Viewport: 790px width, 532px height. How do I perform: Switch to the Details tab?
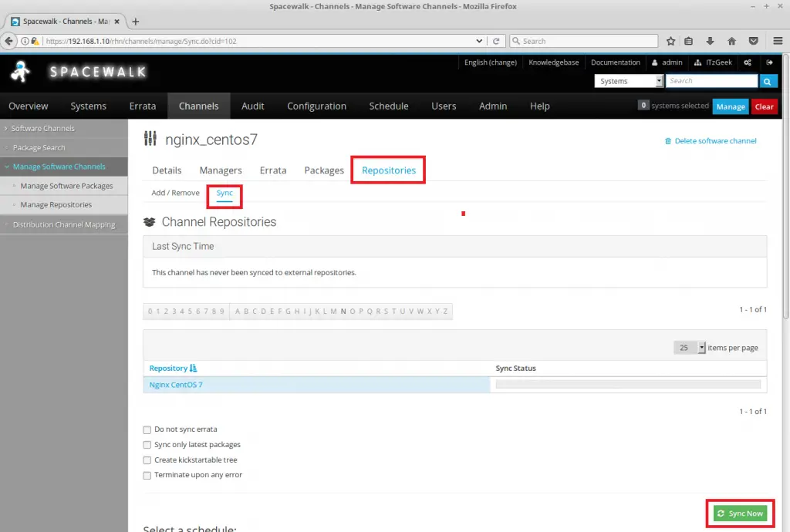(167, 170)
